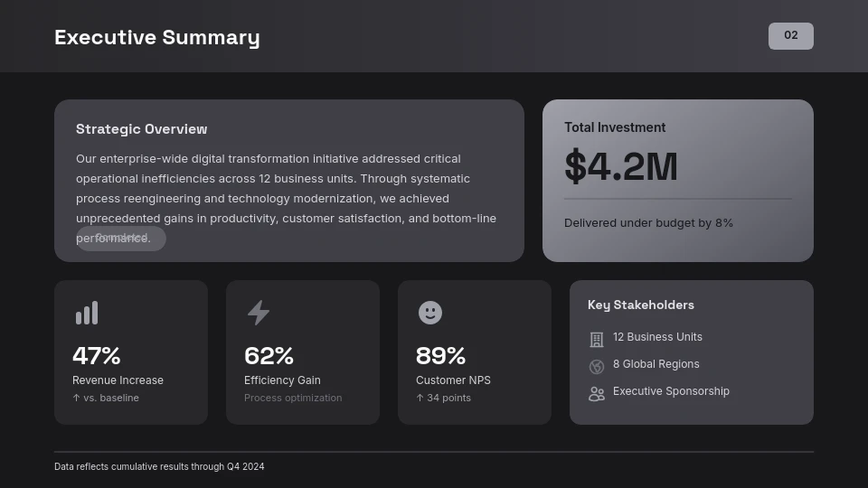Click the 12 Business Units text

coord(657,337)
